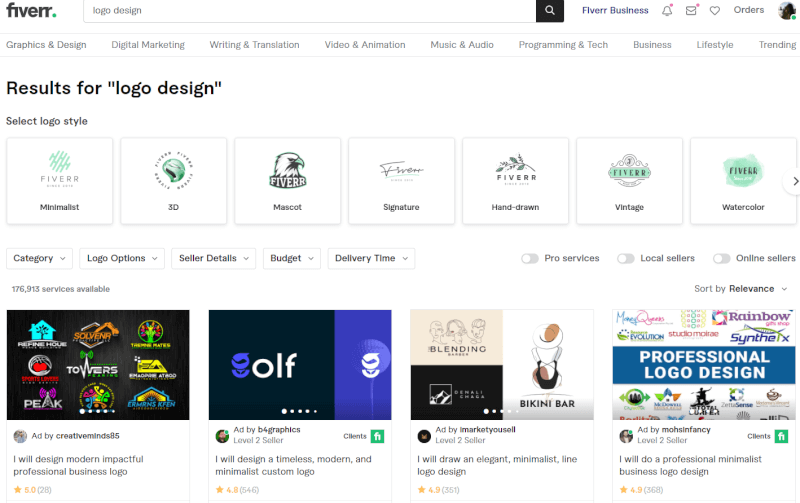Open the Orders link
The width and height of the screenshot is (800, 503).
748,10
